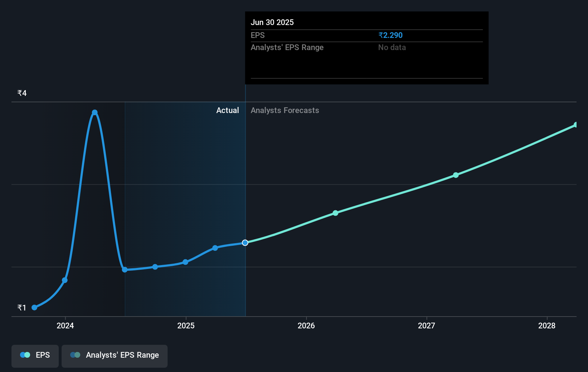Select the 2027 forecast data point

click(456, 175)
